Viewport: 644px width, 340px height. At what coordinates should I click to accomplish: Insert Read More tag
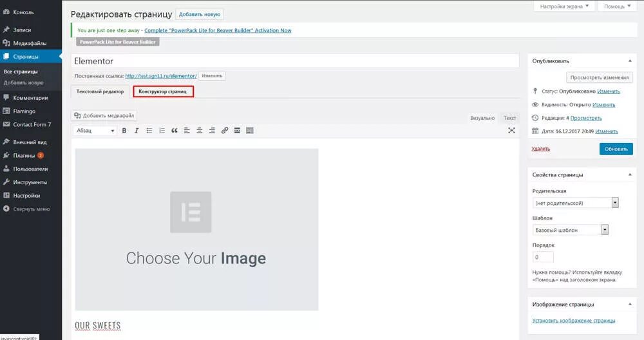[x=237, y=131]
